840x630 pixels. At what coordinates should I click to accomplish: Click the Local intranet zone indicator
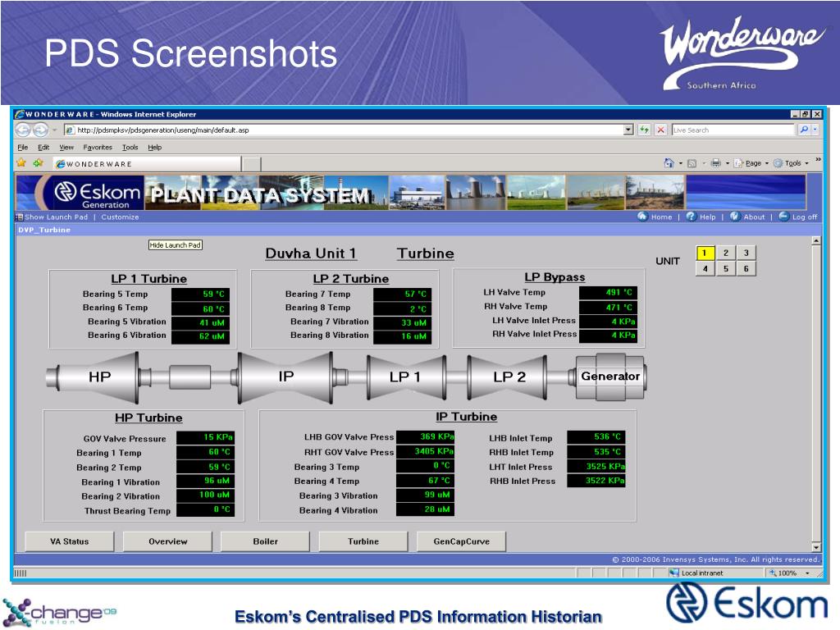point(696,573)
